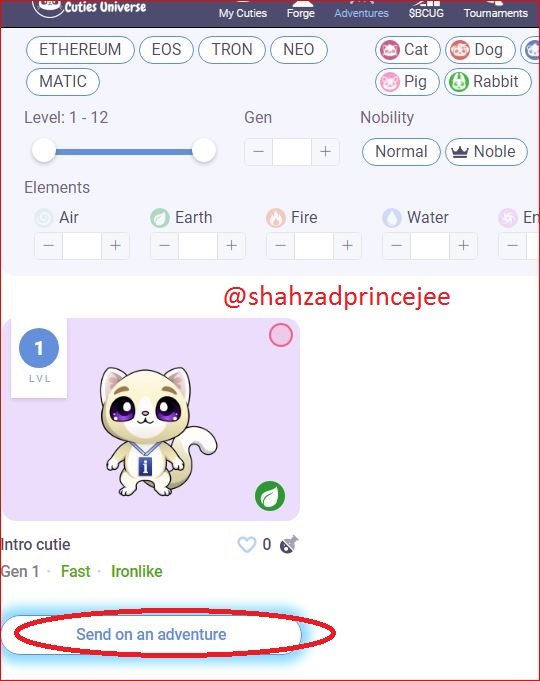Open the Forge tab

tap(301, 13)
